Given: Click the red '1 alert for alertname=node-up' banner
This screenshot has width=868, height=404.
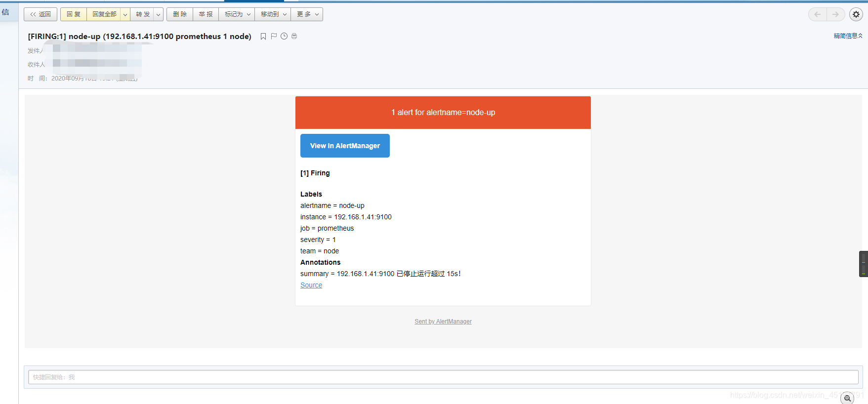Looking at the screenshot, I should (x=443, y=113).
